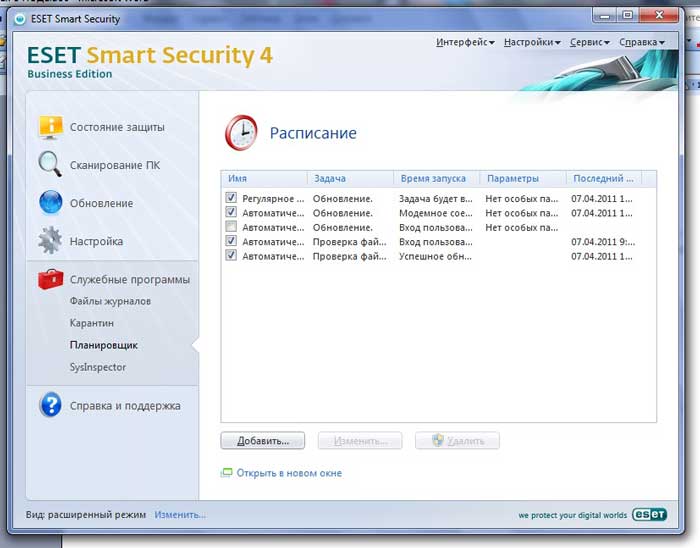Click the green window icon near Открыть в новом окне
The height and width of the screenshot is (548, 700).
point(226,472)
